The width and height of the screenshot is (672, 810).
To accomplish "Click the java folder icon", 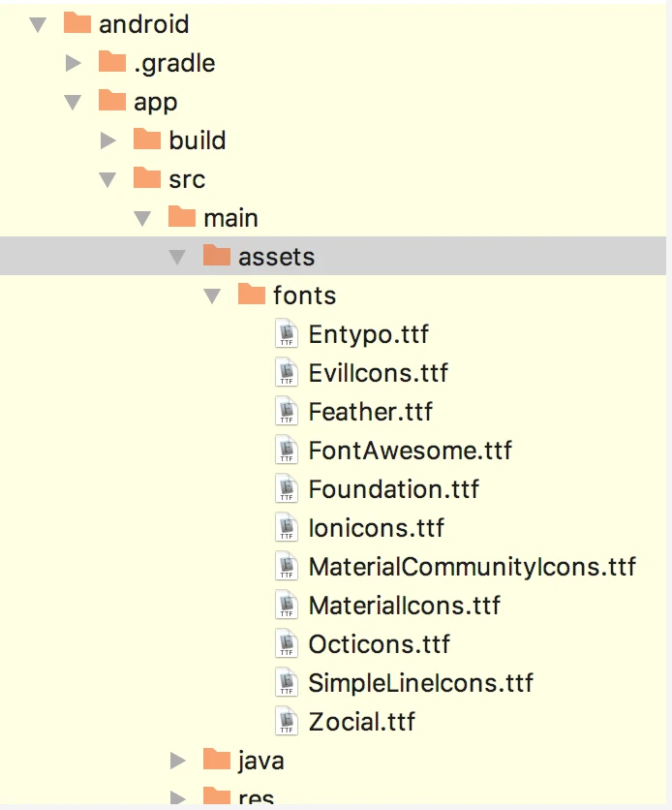I will 217,759.
